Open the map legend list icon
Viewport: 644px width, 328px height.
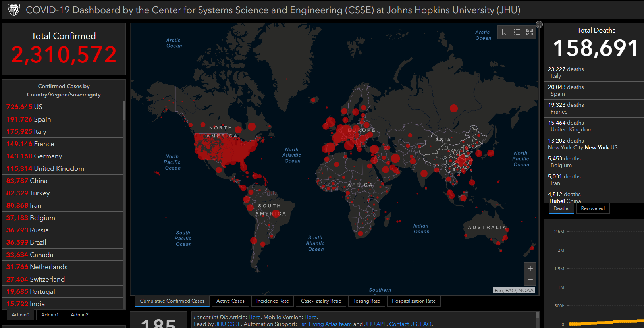coord(517,32)
